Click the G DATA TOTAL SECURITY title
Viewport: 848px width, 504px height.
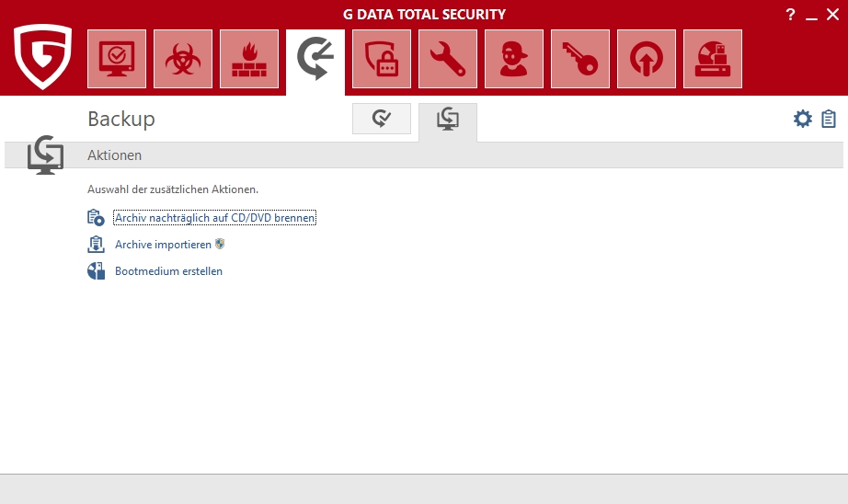425,15
